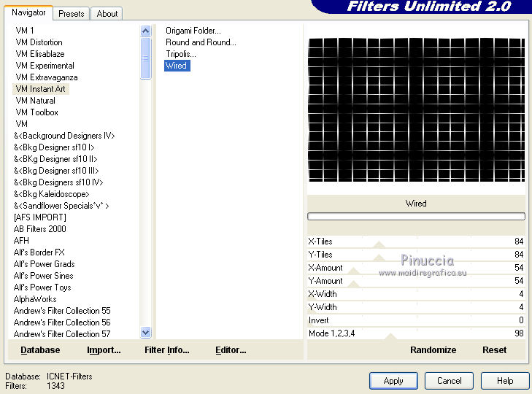Screen dimensions: 532x394
Task: Click the Invert slider row
Action: pyautogui.click(x=416, y=320)
